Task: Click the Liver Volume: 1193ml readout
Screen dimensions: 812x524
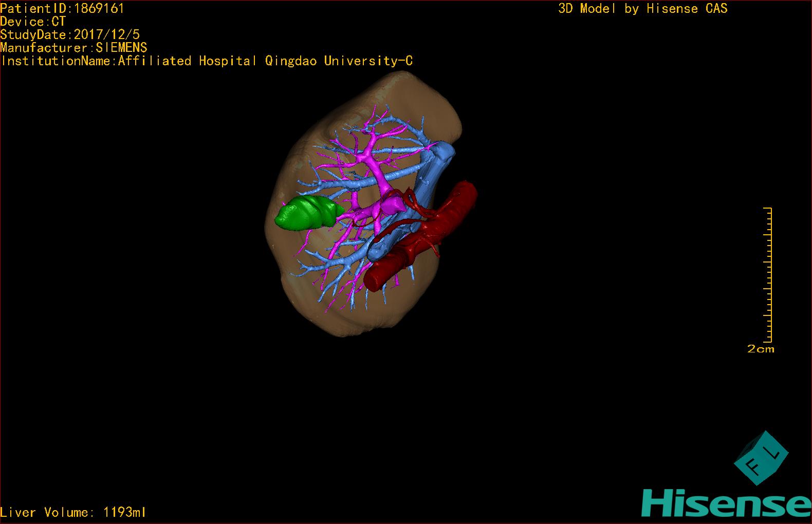Action: pos(73,512)
